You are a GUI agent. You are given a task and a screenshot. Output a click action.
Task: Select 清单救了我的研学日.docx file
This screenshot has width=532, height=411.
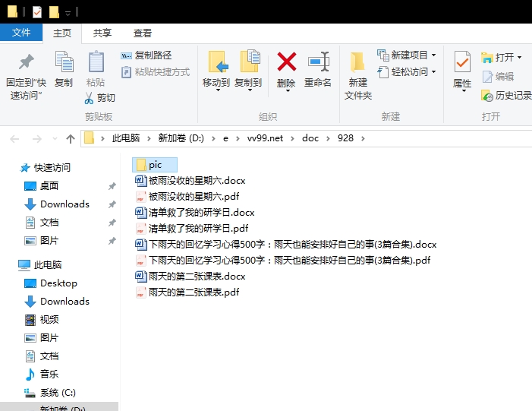pos(195,213)
